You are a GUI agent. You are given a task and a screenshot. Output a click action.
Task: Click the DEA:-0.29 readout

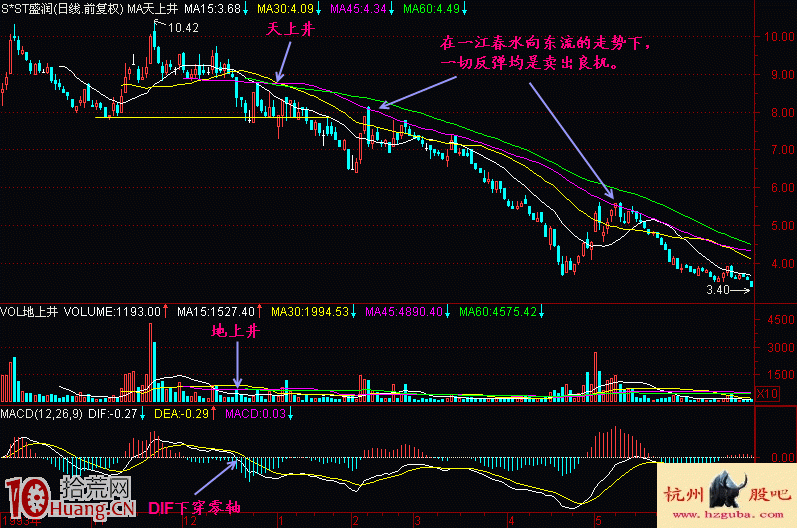point(181,414)
